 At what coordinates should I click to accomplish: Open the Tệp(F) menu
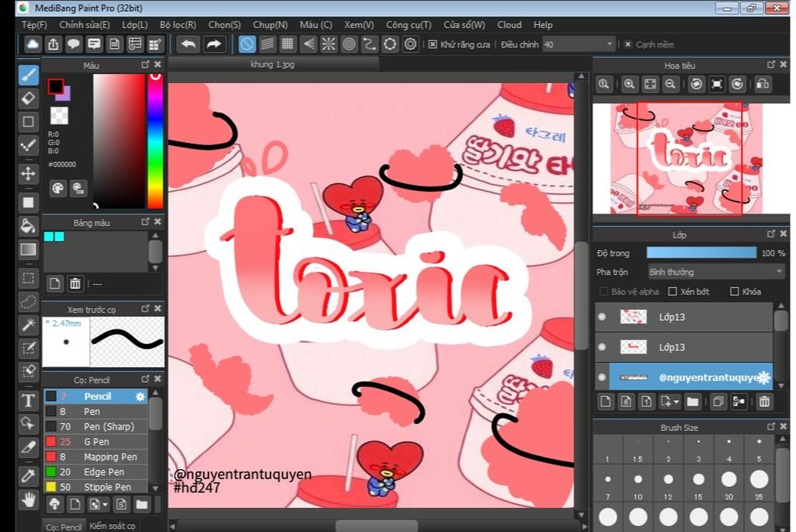pyautogui.click(x=34, y=25)
